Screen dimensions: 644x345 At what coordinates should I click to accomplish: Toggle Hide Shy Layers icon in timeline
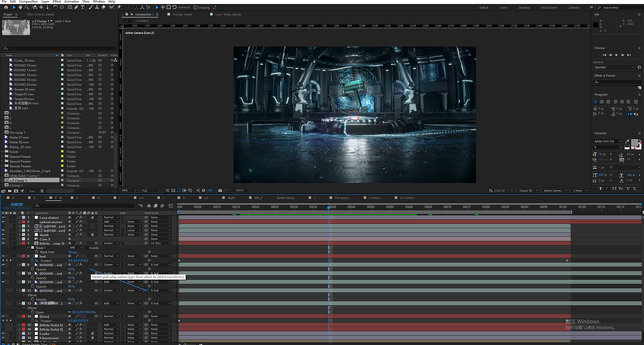[x=149, y=206]
